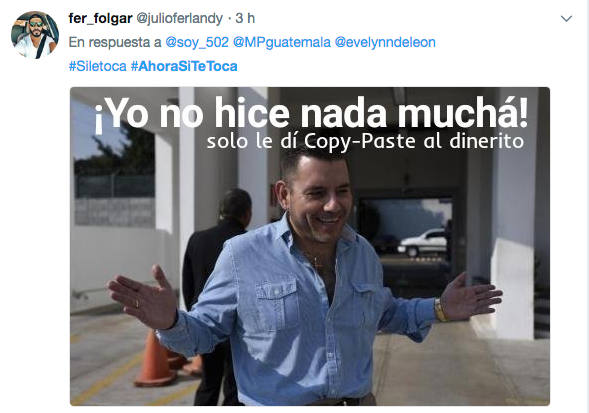Search the #AhoraSiTeToca hashtag
The height and width of the screenshot is (413, 589).
click(184, 66)
